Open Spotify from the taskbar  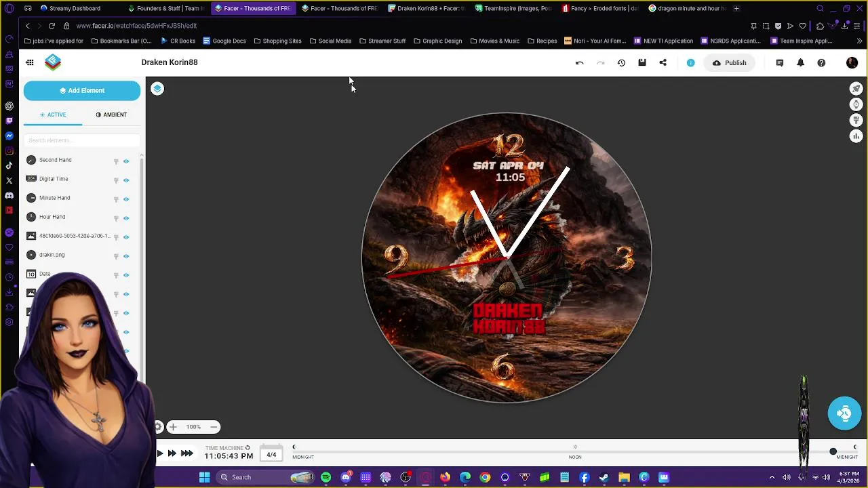pyautogui.click(x=325, y=477)
